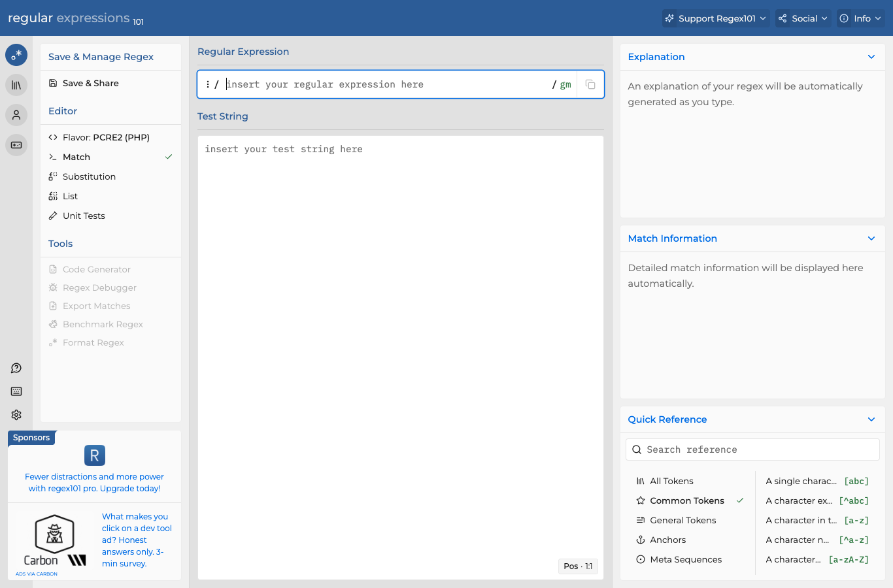This screenshot has height=588, width=893.
Task: Select Anchors category
Action: pos(690,540)
